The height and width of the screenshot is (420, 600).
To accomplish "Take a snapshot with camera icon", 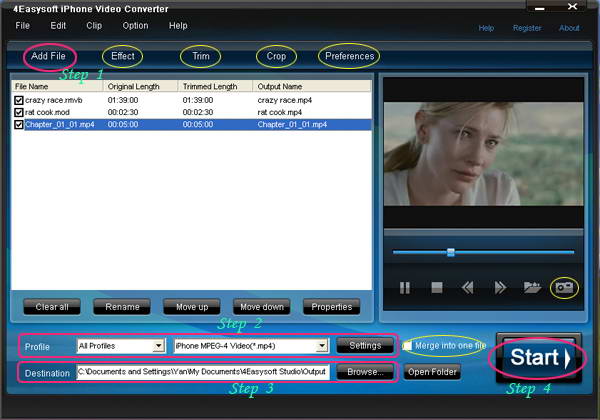I will coord(564,287).
